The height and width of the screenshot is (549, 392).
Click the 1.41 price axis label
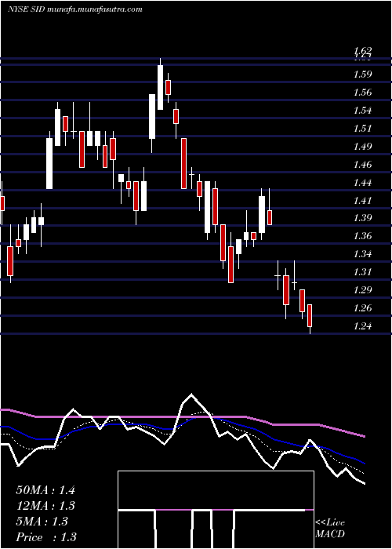(x=362, y=200)
